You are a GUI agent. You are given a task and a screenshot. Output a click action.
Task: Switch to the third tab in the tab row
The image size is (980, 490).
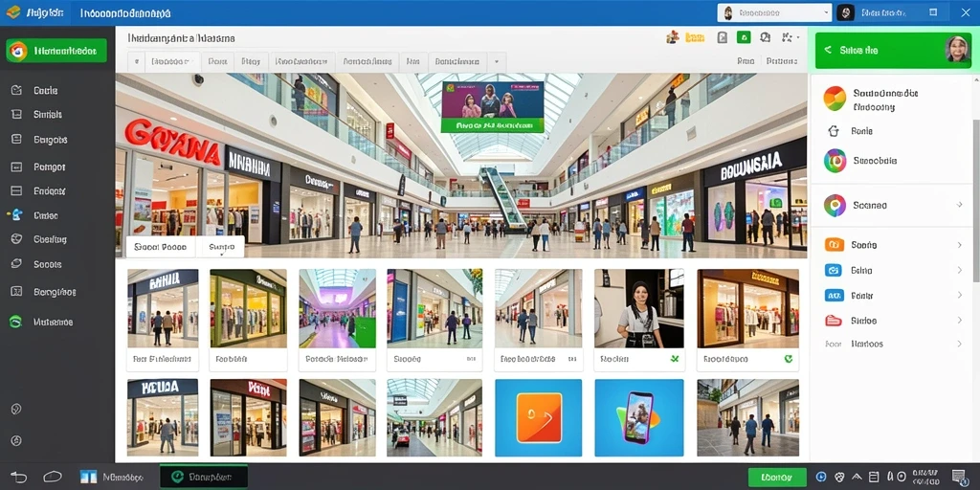pos(252,62)
